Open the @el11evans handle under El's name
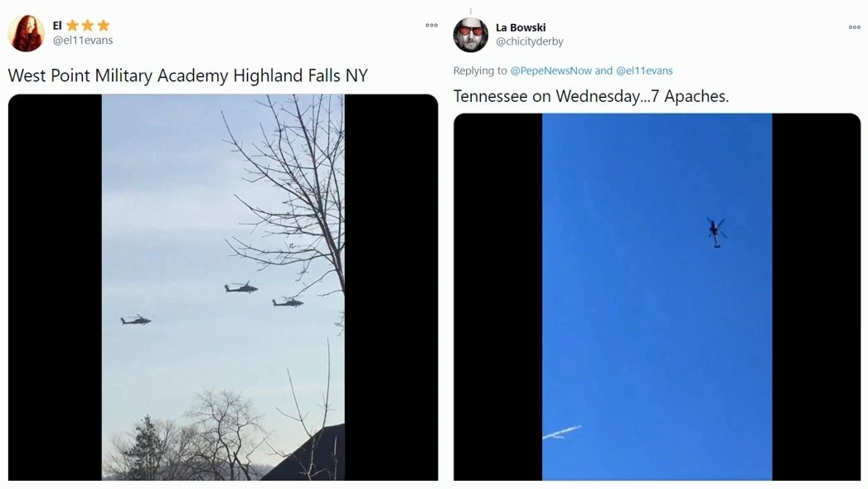 [82, 41]
